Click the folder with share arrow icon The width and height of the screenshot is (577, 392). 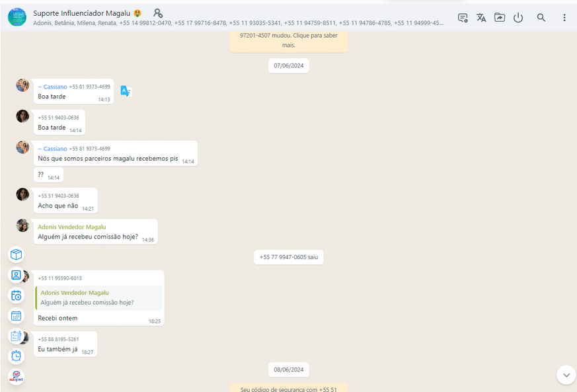coord(500,17)
